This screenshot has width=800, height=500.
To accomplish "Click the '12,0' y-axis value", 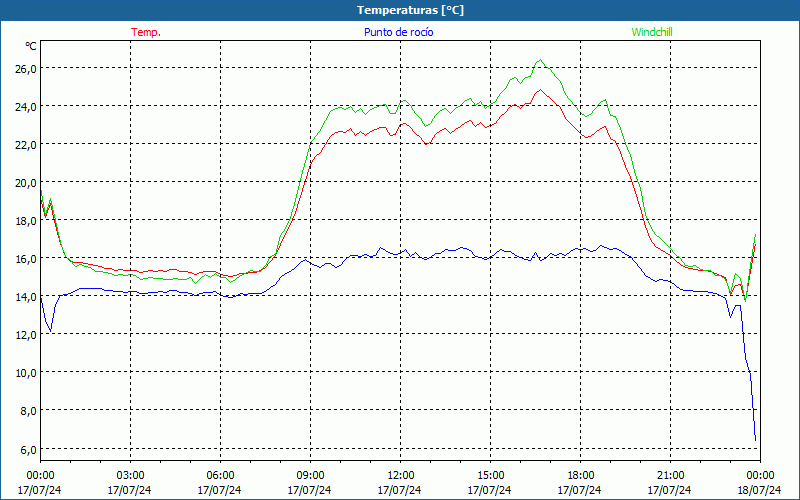I will click(x=26, y=335).
